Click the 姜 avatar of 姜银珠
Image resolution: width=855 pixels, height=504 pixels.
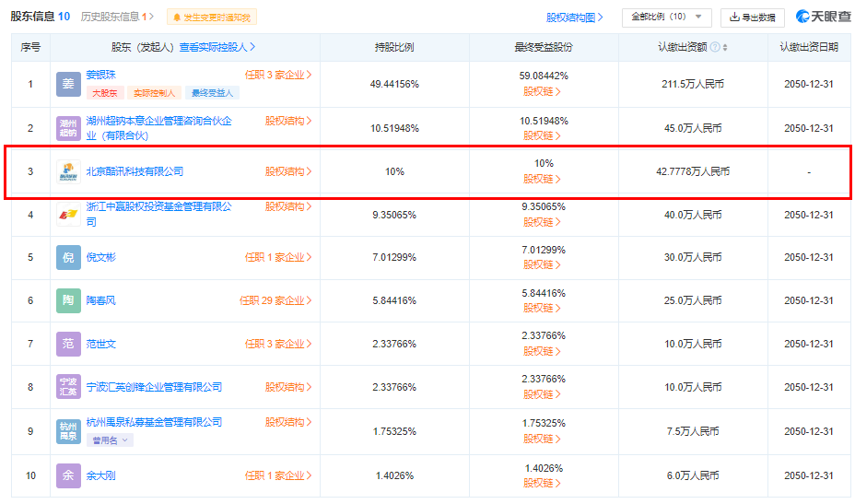pos(68,84)
